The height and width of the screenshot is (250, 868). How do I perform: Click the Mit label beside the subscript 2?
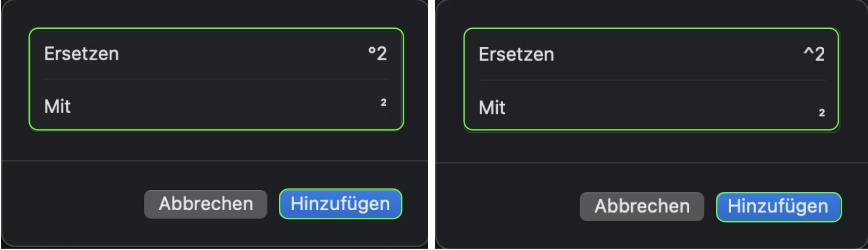(492, 108)
